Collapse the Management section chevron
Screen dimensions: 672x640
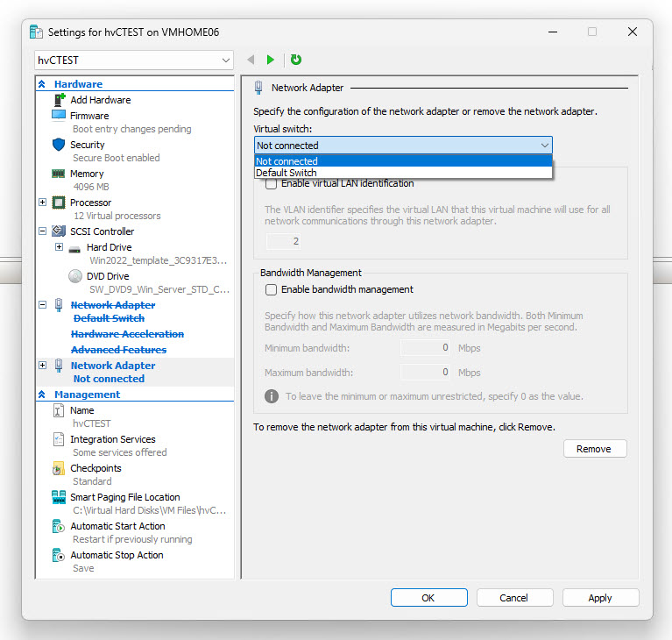coord(41,395)
